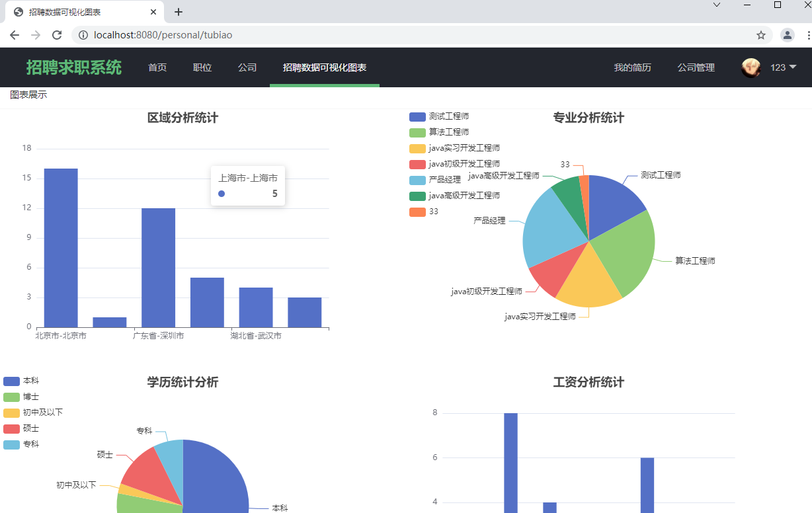Image resolution: width=812 pixels, height=513 pixels.
Task: Open the tab search chevron in title bar
Action: pos(717,5)
